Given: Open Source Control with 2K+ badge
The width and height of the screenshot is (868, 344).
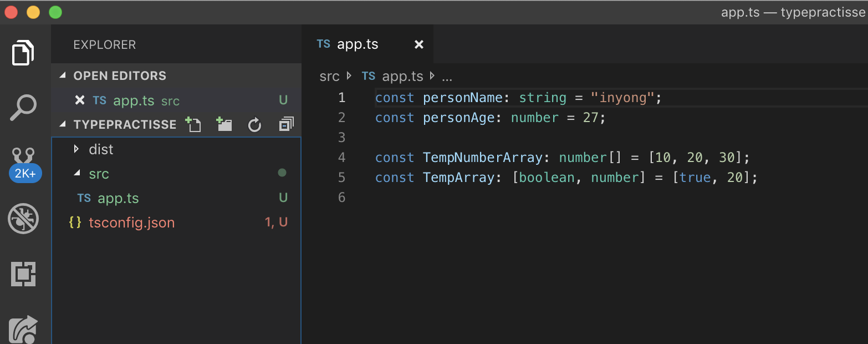Looking at the screenshot, I should pyautogui.click(x=25, y=164).
